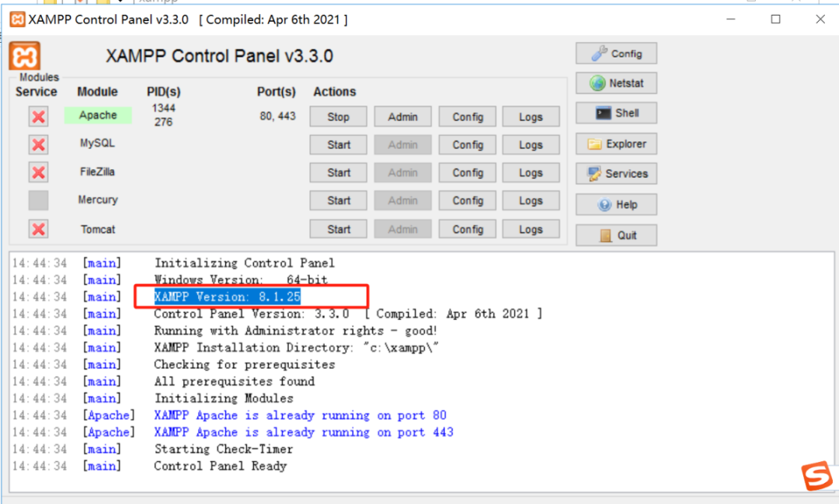Click log line Windows Version 64-bit

(x=241, y=280)
